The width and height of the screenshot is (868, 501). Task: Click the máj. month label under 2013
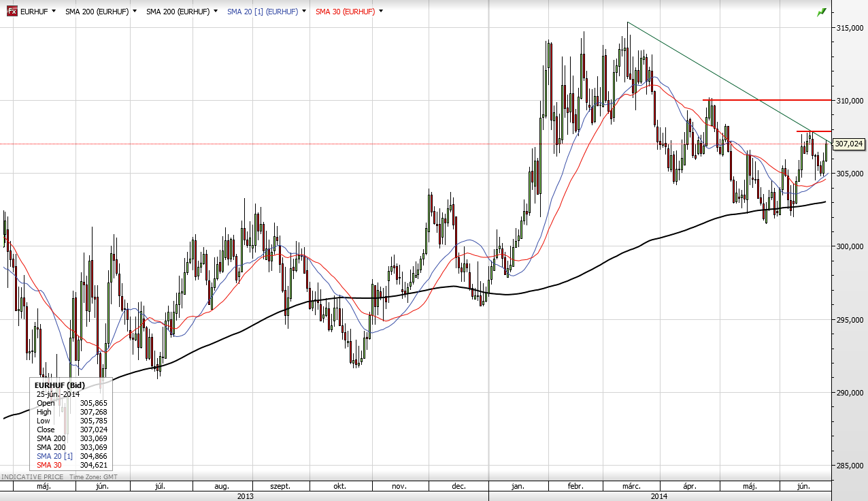tap(43, 487)
